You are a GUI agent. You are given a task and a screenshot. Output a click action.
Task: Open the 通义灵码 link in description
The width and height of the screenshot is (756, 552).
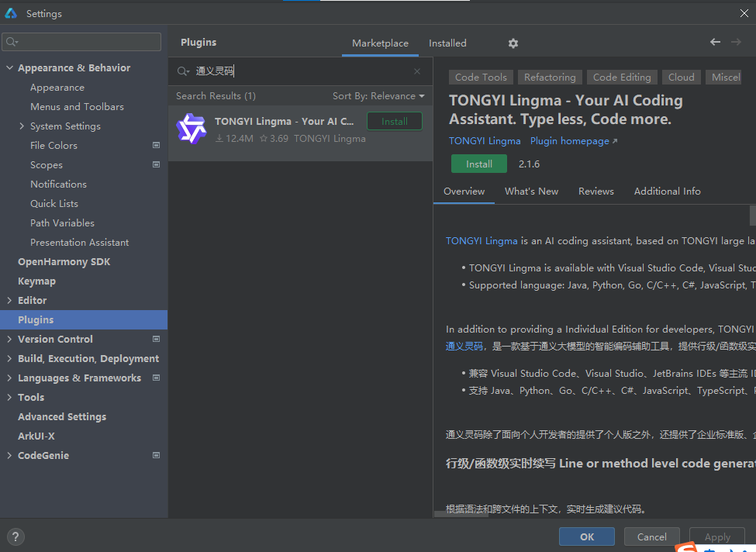(464, 346)
